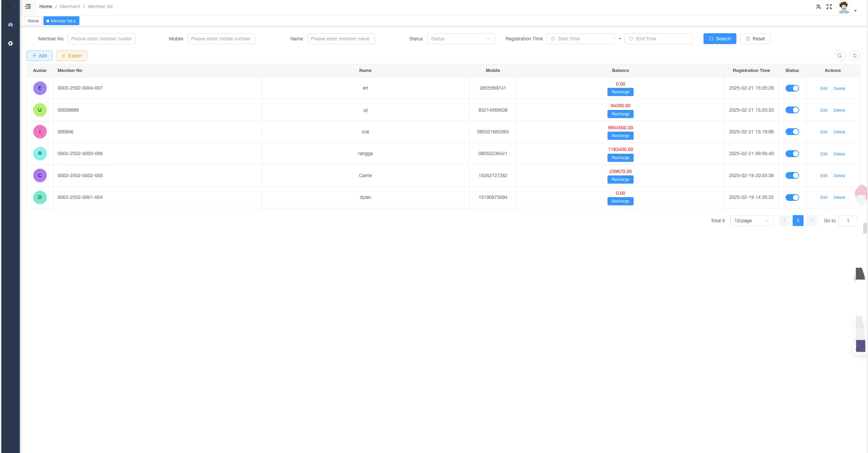Focus the Go to page input
868x453 pixels.
pos(848,221)
